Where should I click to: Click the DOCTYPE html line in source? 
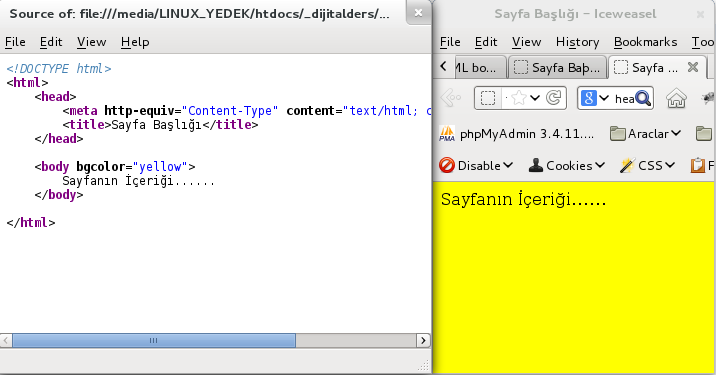pyautogui.click(x=59, y=69)
